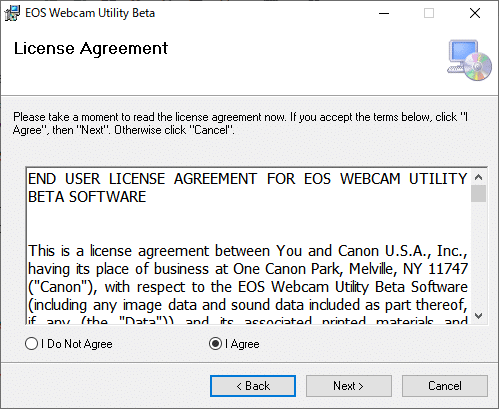
Task: Click the grayed-out maximize window button
Action: pyautogui.click(x=429, y=13)
